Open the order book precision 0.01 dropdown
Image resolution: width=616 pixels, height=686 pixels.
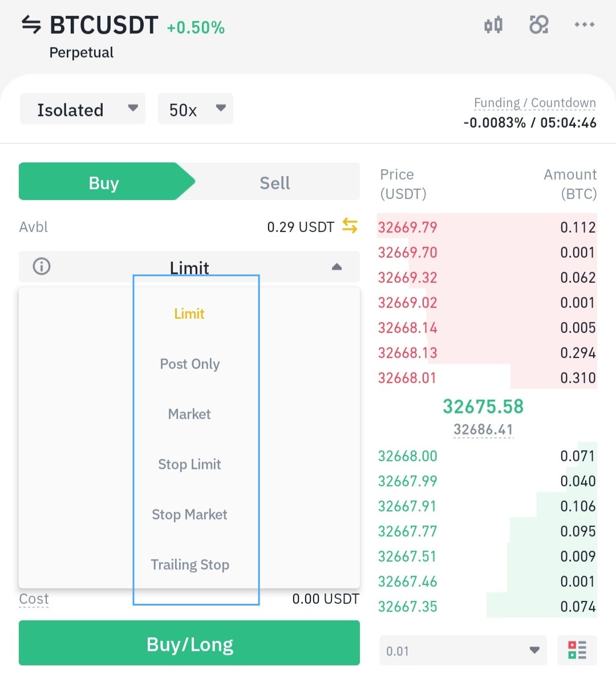click(463, 650)
